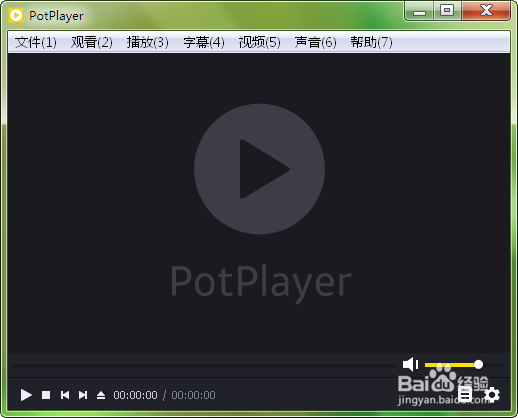Click the stop playback button
Screen dimensions: 518x418
pos(46,395)
